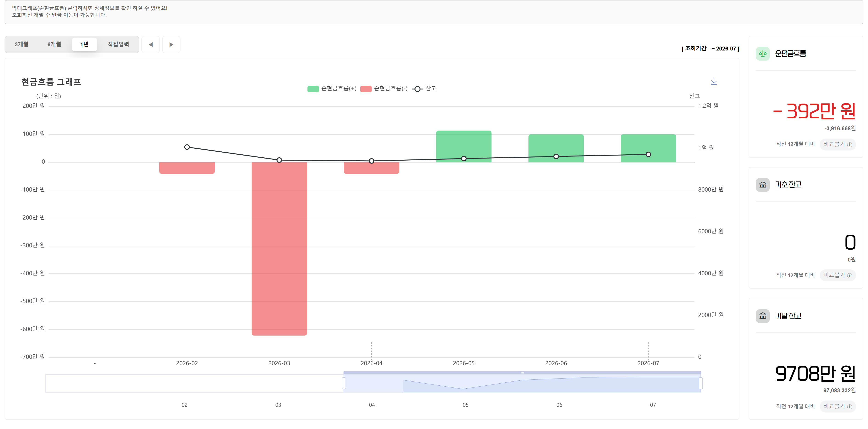Open 직접입력 custom date entry

(x=118, y=45)
